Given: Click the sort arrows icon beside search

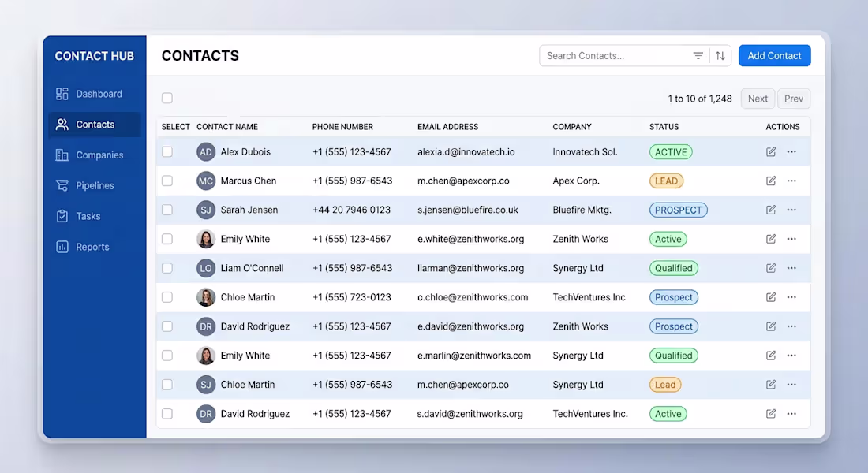Looking at the screenshot, I should pyautogui.click(x=720, y=56).
